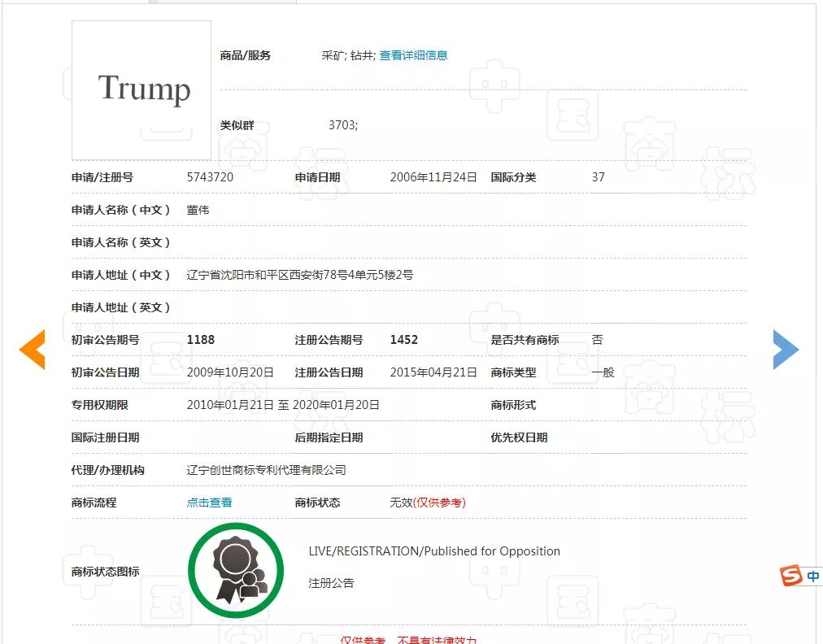The width and height of the screenshot is (823, 644).
Task: Go to previous trademark with orange arrow
Action: coord(32,350)
